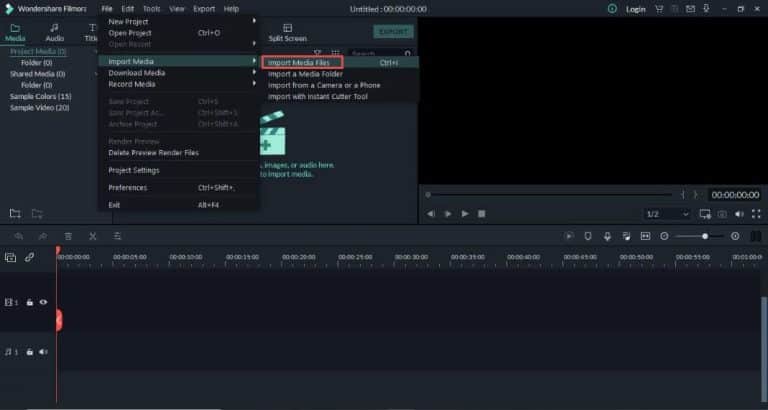Choose Preferences from the File menu

[x=128, y=188]
